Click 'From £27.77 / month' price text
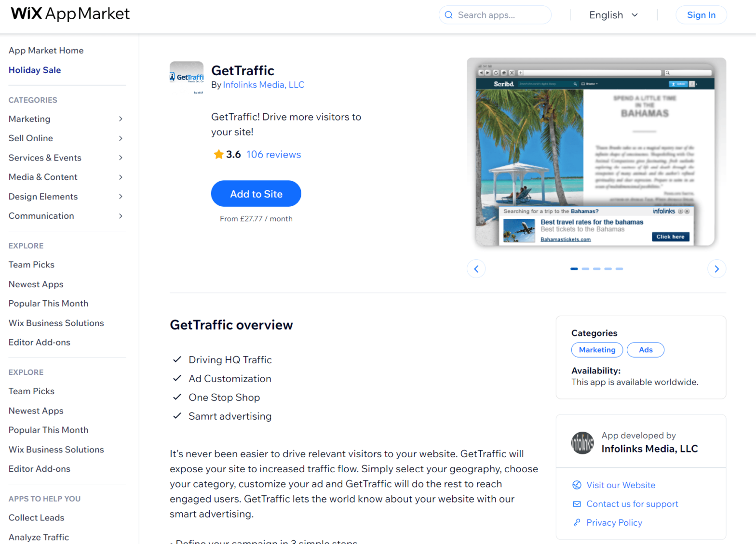 coord(256,219)
